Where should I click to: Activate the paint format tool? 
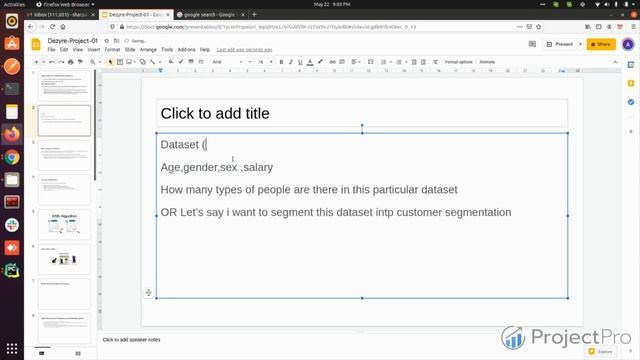click(x=80, y=62)
